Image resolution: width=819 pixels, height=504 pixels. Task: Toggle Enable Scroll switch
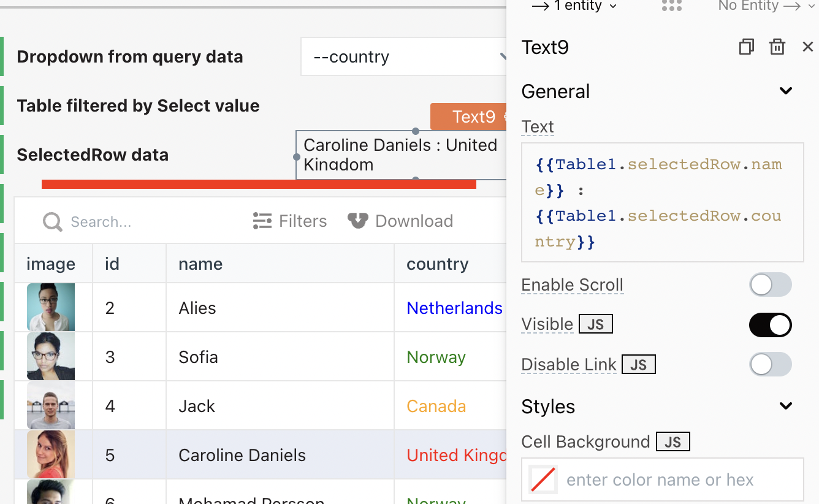click(x=770, y=285)
